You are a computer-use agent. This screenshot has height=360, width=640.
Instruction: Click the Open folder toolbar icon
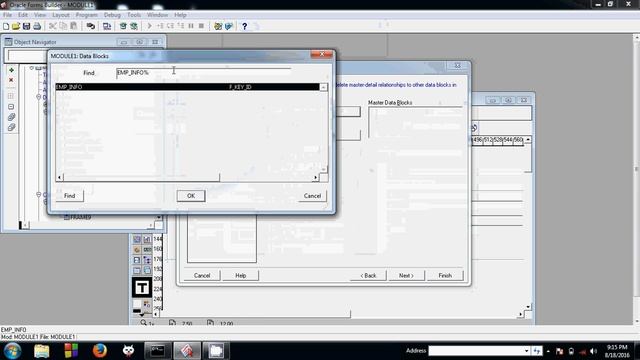point(16,26)
